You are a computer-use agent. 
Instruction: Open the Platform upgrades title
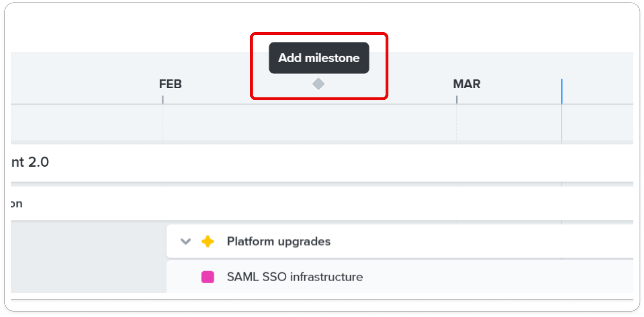(x=279, y=241)
